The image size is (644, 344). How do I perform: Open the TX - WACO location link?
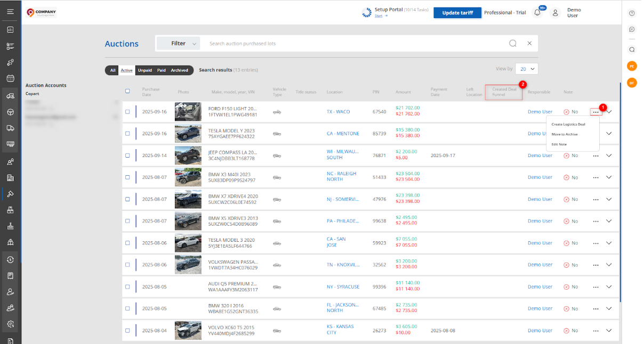[339, 112]
